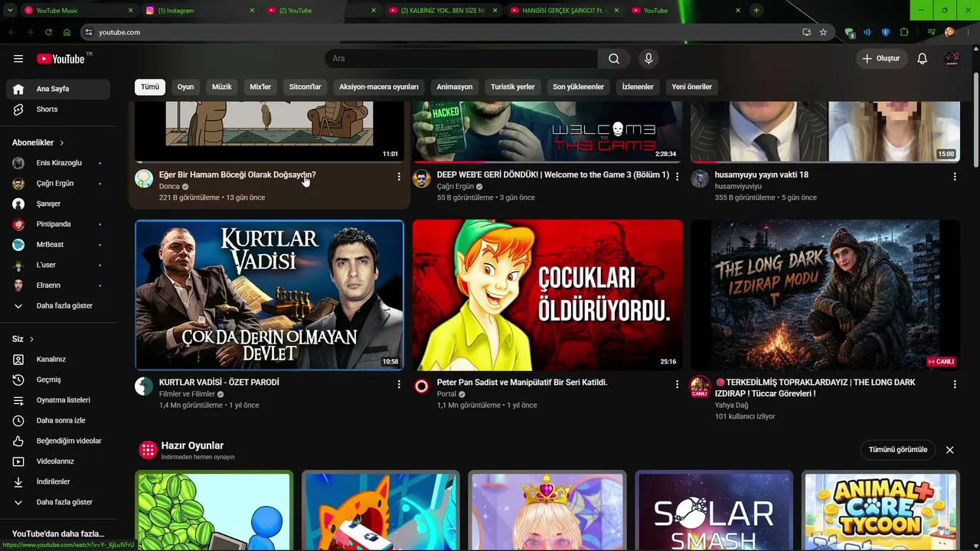Viewport: 980px width, 551px height.
Task: Select the Oyun filter chip
Action: (185, 87)
